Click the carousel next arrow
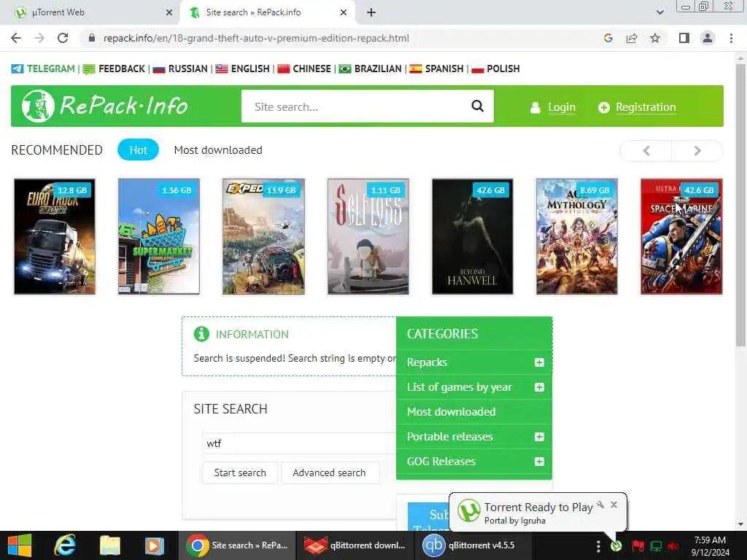The image size is (747, 560). click(x=697, y=151)
